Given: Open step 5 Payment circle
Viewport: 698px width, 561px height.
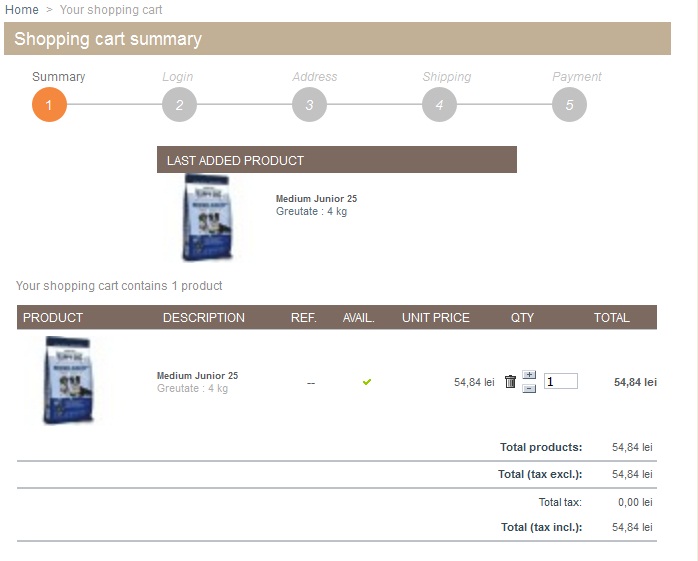Looking at the screenshot, I should point(569,104).
